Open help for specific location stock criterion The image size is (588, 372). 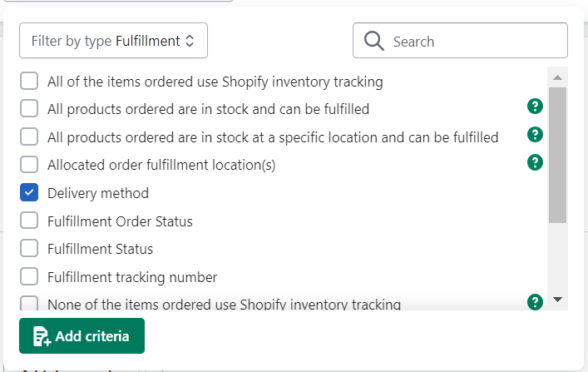coord(535,134)
